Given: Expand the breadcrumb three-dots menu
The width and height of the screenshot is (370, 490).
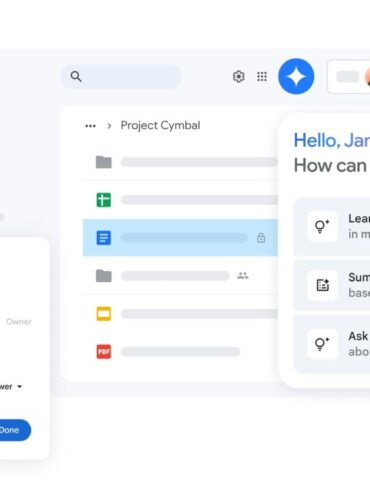Looking at the screenshot, I should coord(90,126).
